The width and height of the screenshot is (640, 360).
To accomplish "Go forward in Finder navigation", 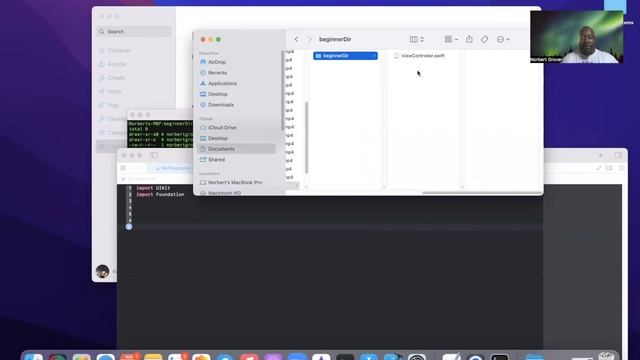I will pos(310,39).
